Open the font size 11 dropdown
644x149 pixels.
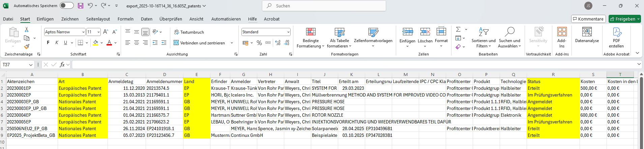98,32
